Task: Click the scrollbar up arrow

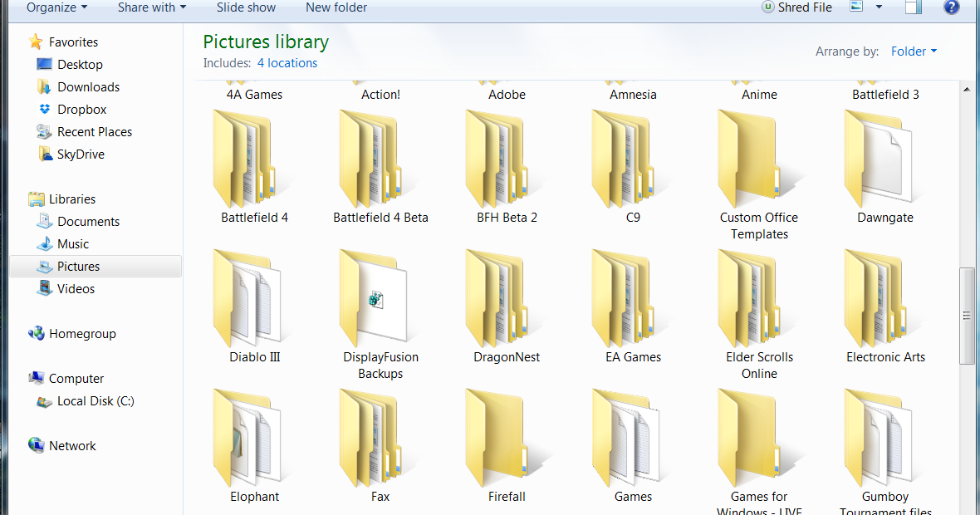Action: click(967, 90)
